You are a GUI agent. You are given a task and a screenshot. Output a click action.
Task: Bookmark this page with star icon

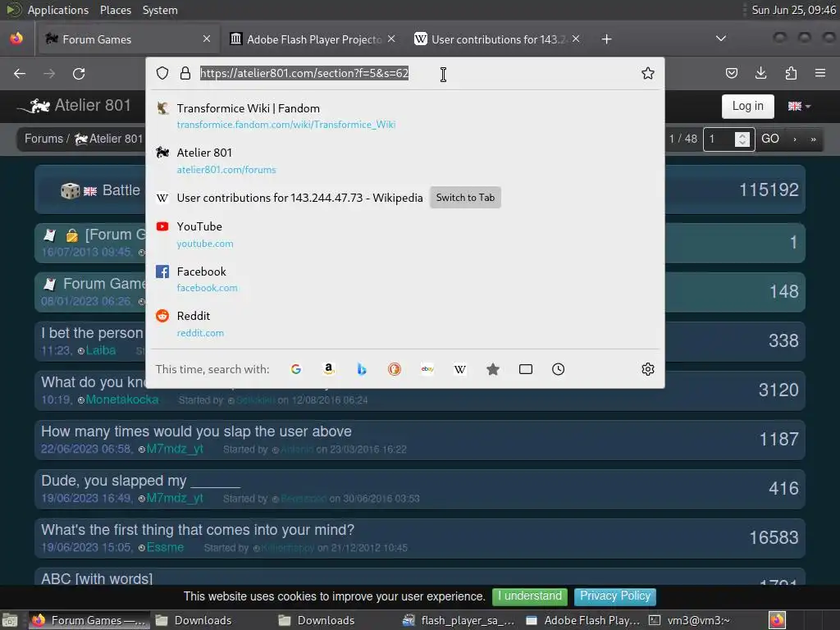(648, 73)
